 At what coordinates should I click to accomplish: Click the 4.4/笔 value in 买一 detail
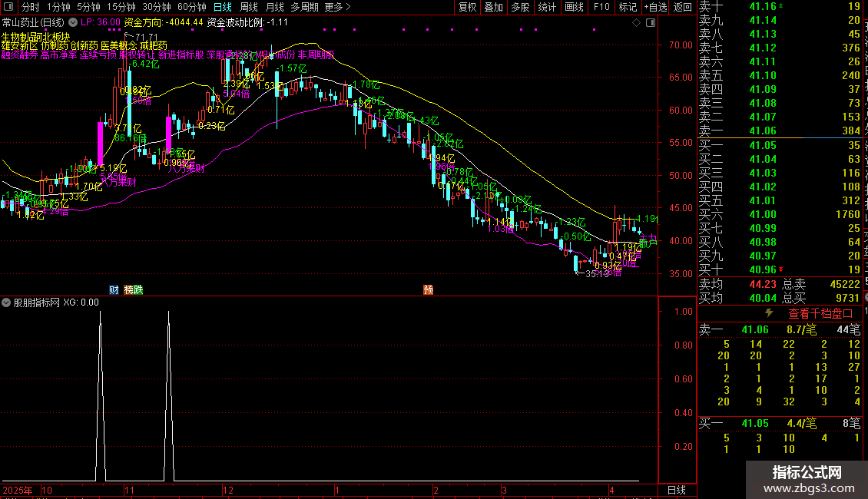coord(802,423)
